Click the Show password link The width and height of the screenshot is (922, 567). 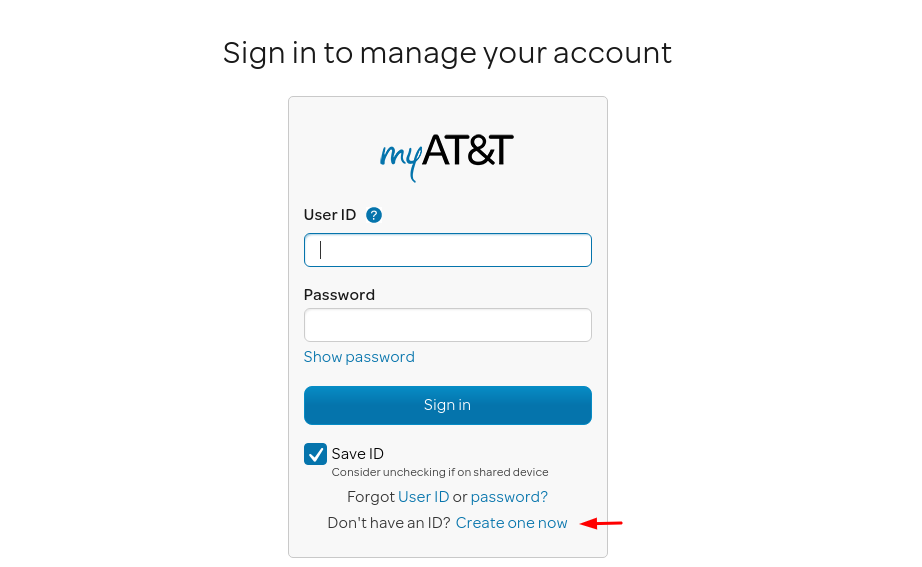tap(359, 357)
